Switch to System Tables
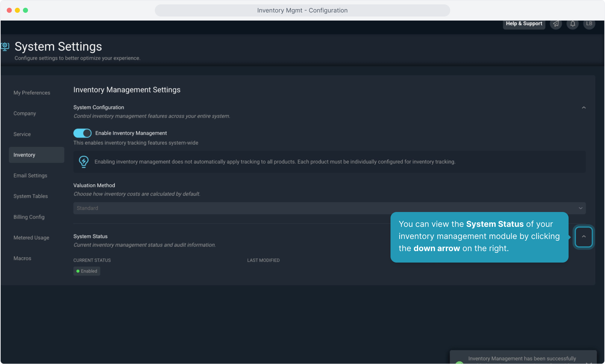 [31, 196]
